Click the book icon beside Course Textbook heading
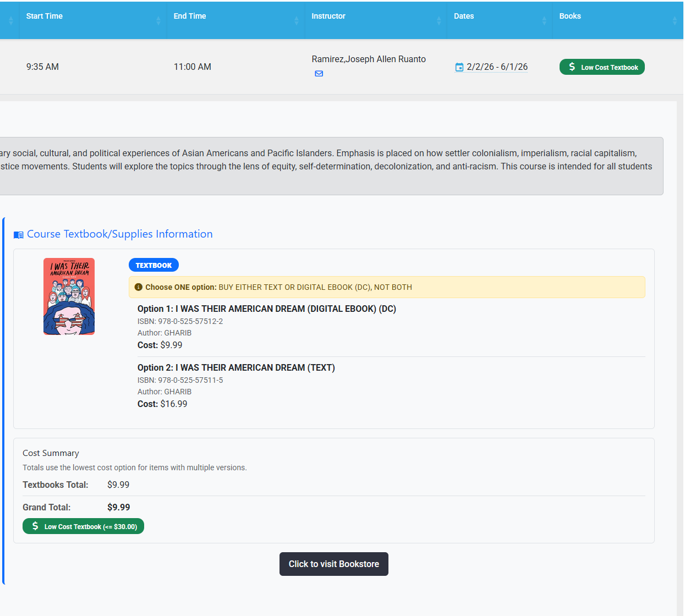This screenshot has width=685, height=616. pos(19,235)
